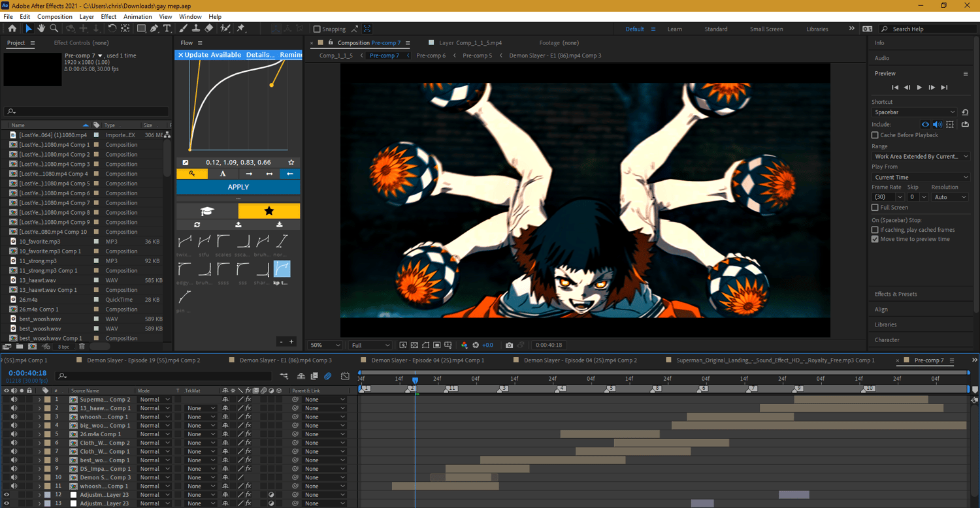980x508 pixels.
Task: Open the Play From Current Time dropdown
Action: [x=921, y=178]
